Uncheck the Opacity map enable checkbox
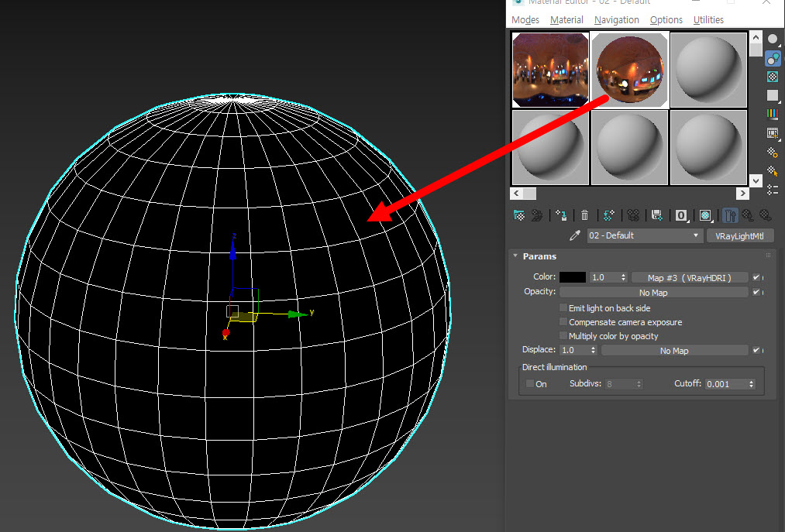Screen dimensions: 785x532 (x=756, y=292)
